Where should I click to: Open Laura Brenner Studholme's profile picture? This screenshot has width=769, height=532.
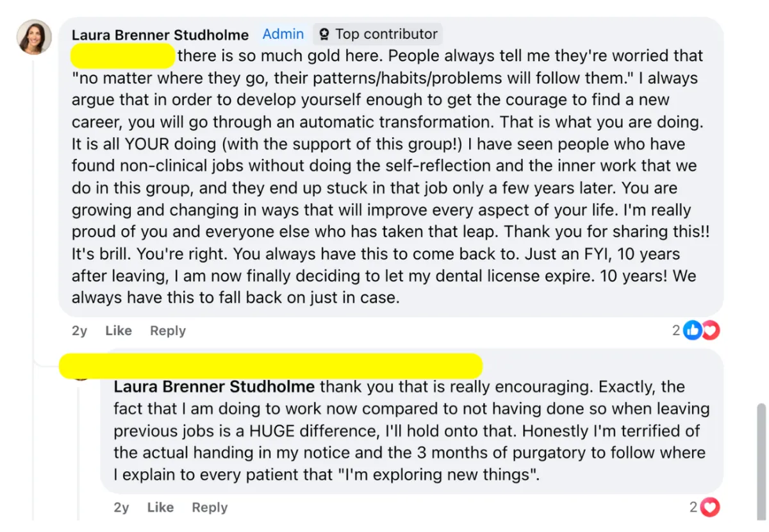(x=34, y=37)
